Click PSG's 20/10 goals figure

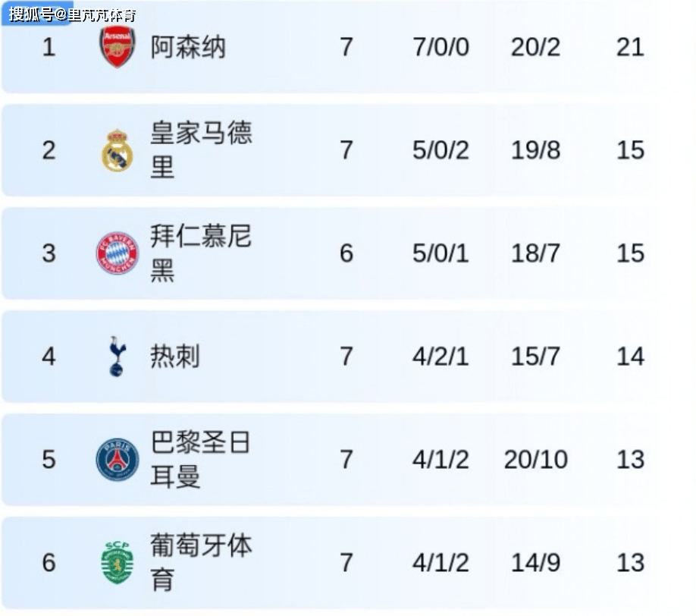point(535,460)
